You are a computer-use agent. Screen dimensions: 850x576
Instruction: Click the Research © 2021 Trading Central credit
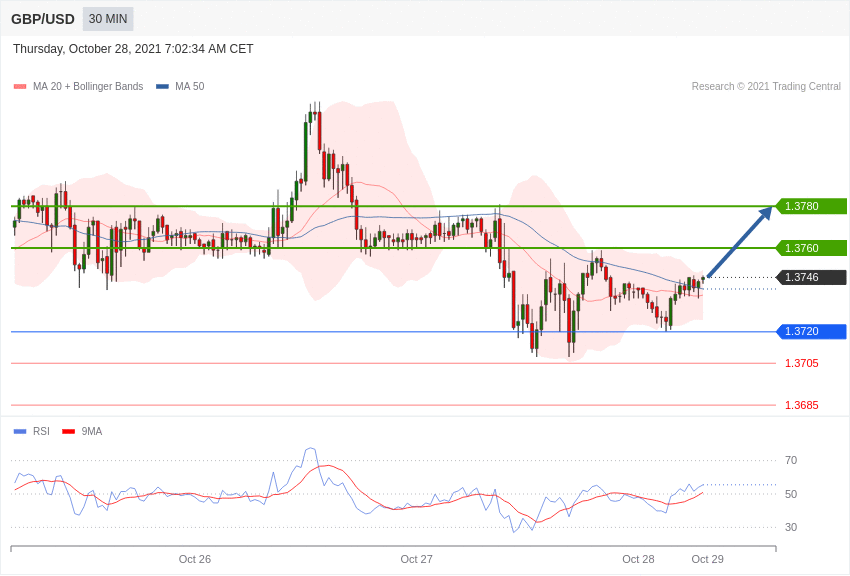[x=766, y=86]
